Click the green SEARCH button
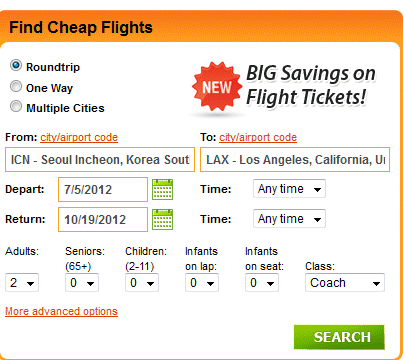404x360 pixels. click(x=339, y=337)
